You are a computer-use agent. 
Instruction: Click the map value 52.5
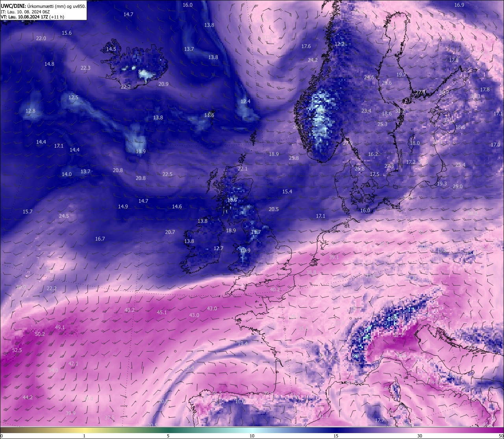coord(17,350)
